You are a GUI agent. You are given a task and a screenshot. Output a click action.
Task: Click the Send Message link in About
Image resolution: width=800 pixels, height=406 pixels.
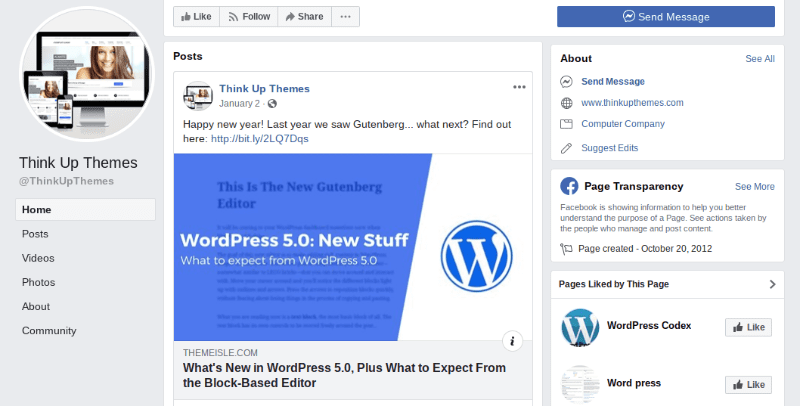pos(613,82)
